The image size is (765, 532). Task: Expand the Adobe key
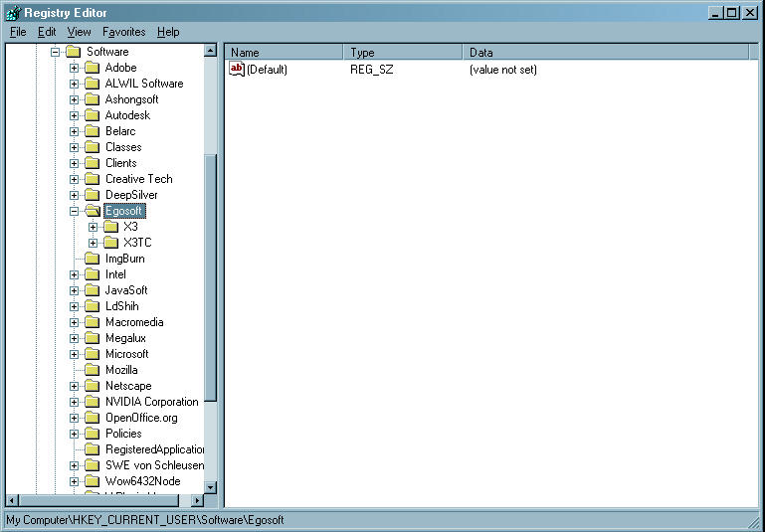coord(74,68)
